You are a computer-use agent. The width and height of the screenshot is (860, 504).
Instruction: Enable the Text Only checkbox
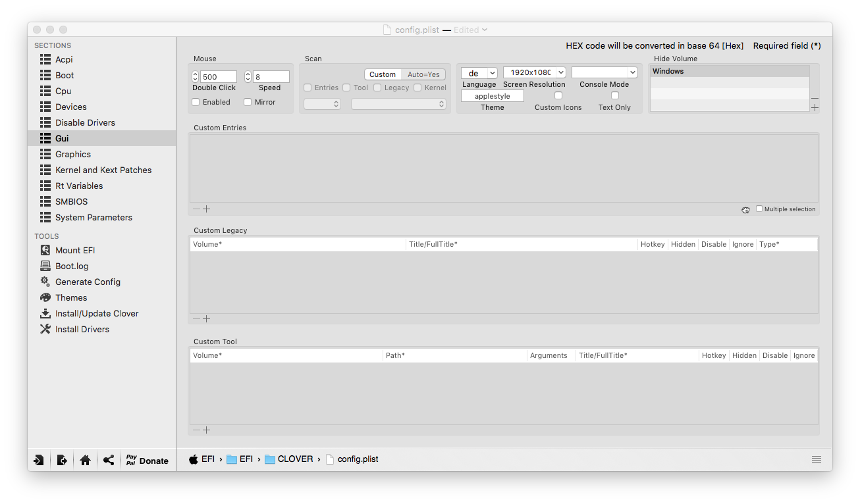click(x=615, y=95)
